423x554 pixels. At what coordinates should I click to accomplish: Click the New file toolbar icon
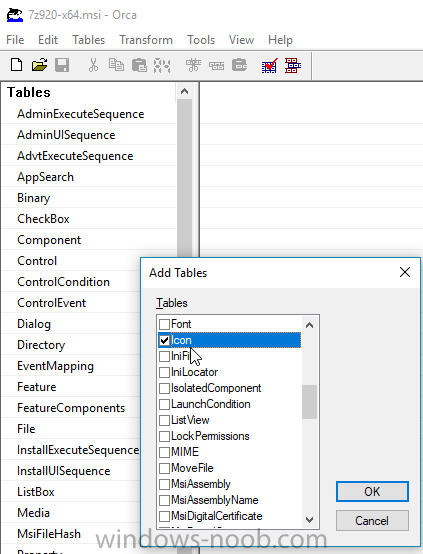tap(16, 65)
